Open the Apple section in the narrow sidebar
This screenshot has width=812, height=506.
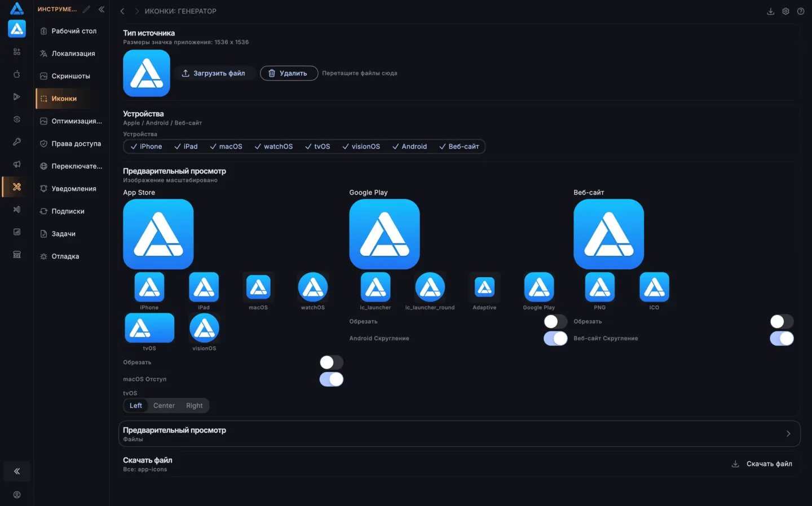pos(17,74)
